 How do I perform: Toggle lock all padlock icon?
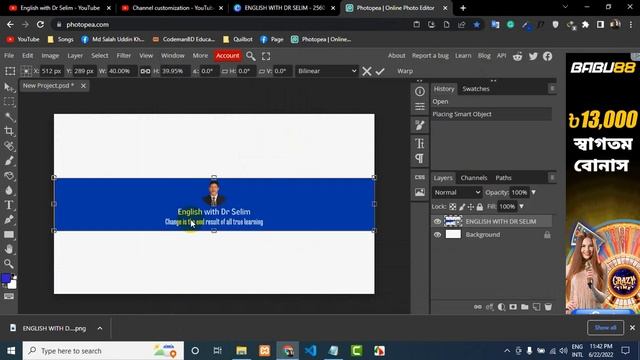pyautogui.click(x=480, y=207)
